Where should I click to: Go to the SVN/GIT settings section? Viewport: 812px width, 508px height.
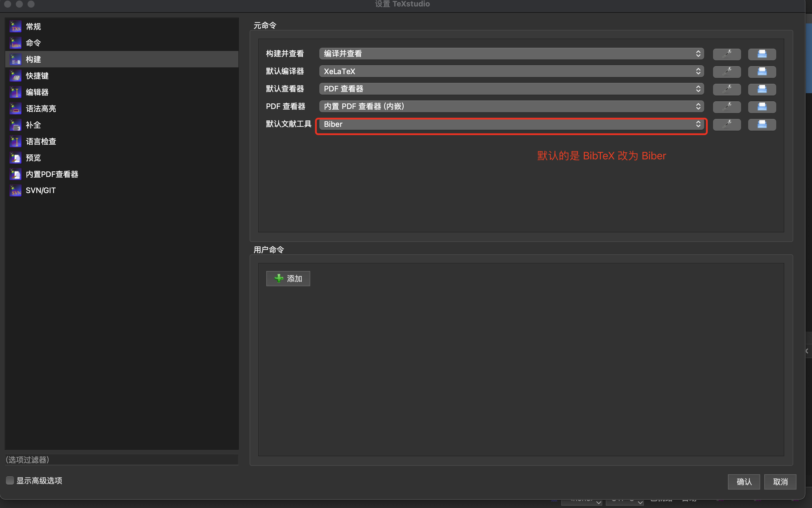40,190
